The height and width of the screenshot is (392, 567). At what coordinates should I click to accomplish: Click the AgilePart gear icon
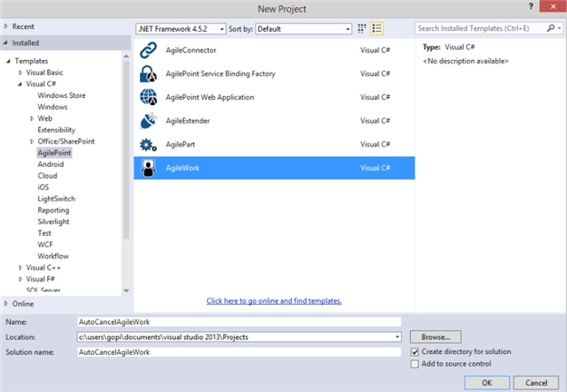click(148, 144)
